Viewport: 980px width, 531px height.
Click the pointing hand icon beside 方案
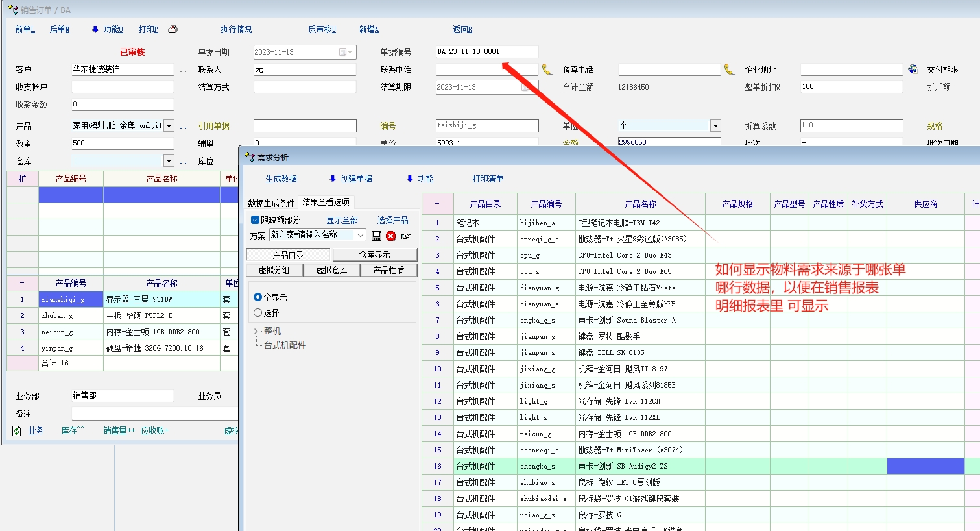coord(406,236)
